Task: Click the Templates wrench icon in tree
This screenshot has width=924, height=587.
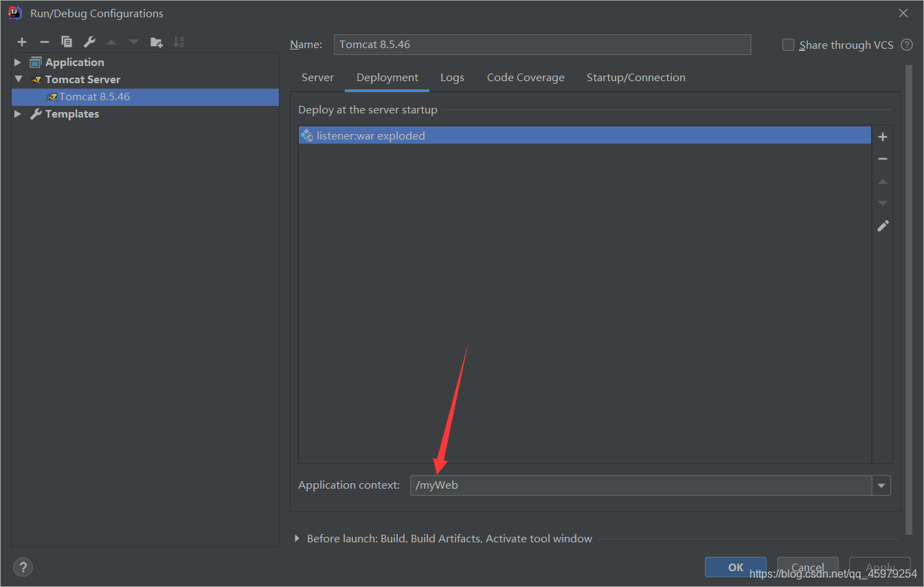Action: [x=36, y=114]
